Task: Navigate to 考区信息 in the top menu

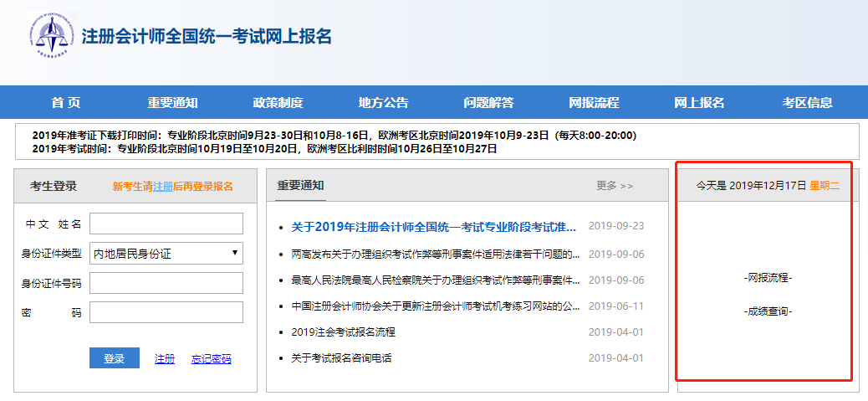Action: (807, 103)
